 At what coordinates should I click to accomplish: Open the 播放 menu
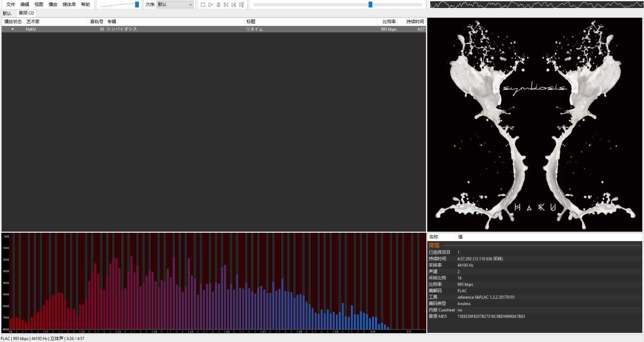point(53,4)
